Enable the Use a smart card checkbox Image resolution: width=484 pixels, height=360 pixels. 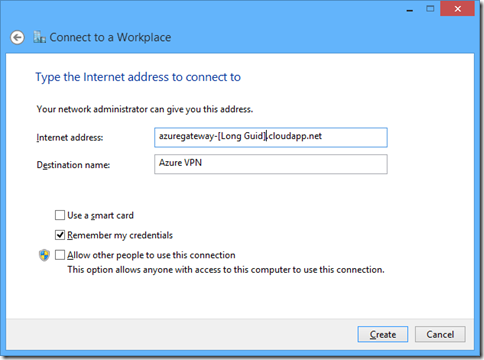pyautogui.click(x=60, y=215)
